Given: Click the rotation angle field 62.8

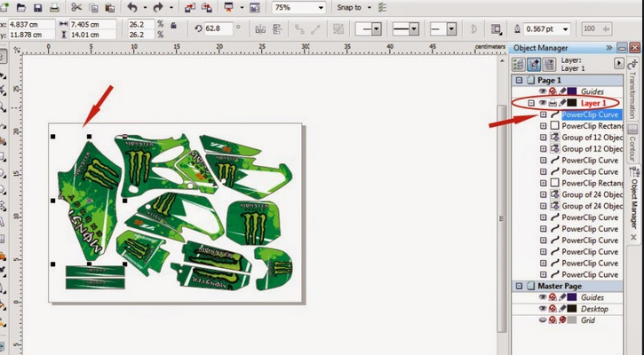Looking at the screenshot, I should pos(219,28).
